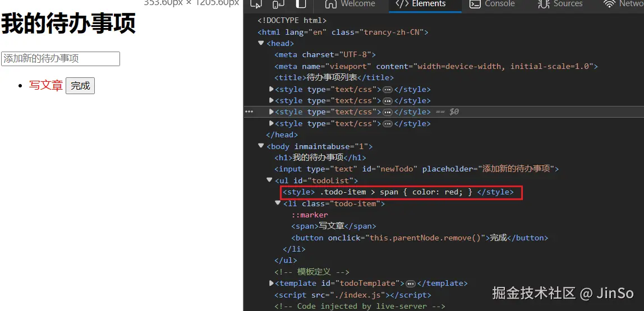Select the <title> 待办事项列表 row
This screenshot has height=311, width=644.
pyautogui.click(x=334, y=77)
